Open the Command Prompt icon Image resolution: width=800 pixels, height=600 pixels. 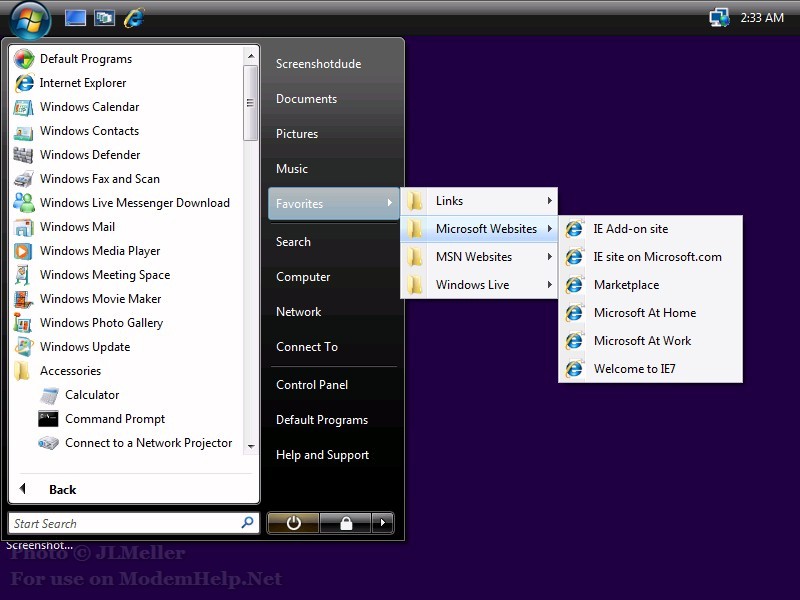coord(49,419)
